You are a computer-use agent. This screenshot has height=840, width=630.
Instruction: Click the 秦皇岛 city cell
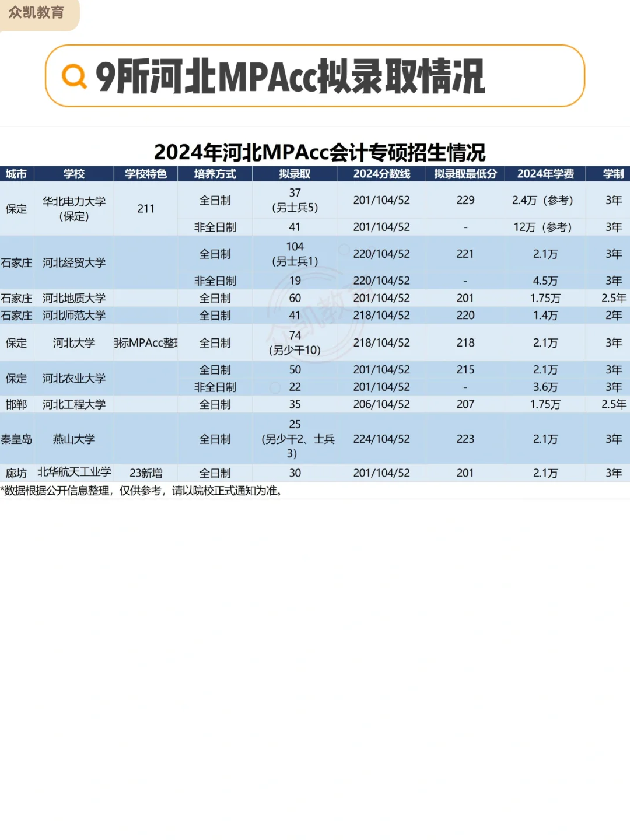coord(16,439)
